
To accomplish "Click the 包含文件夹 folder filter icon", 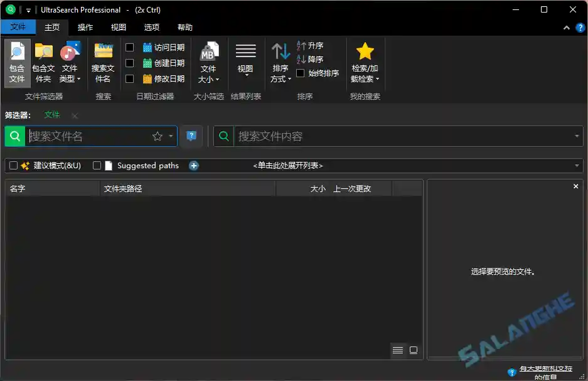I will coord(43,61).
